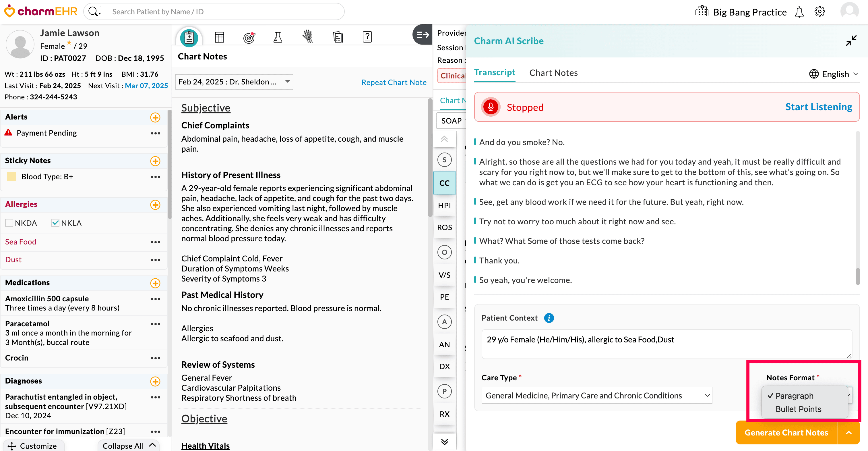The width and height of the screenshot is (868, 451).
Task: Click the Repeat Chart Note link
Action: [x=394, y=82]
